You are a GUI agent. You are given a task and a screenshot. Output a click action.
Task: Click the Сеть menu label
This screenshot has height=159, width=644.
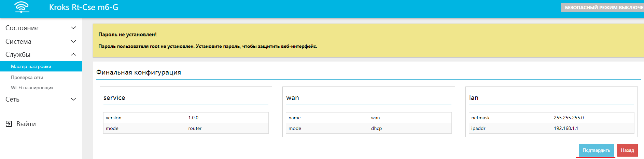[12, 99]
